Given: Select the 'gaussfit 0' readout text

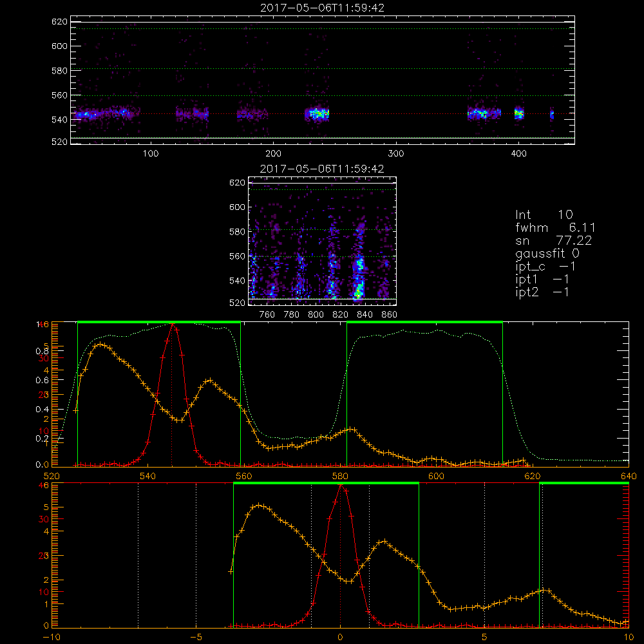Looking at the screenshot, I should [x=547, y=253].
